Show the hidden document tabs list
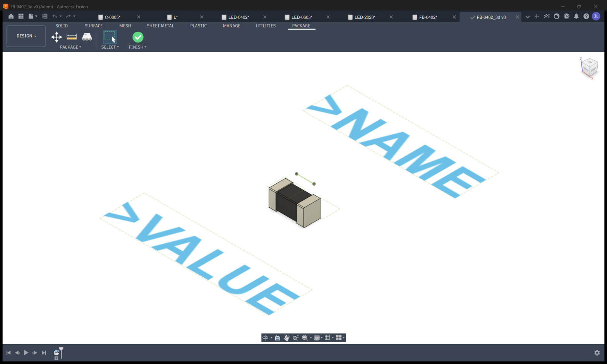607x364 pixels. click(x=527, y=17)
